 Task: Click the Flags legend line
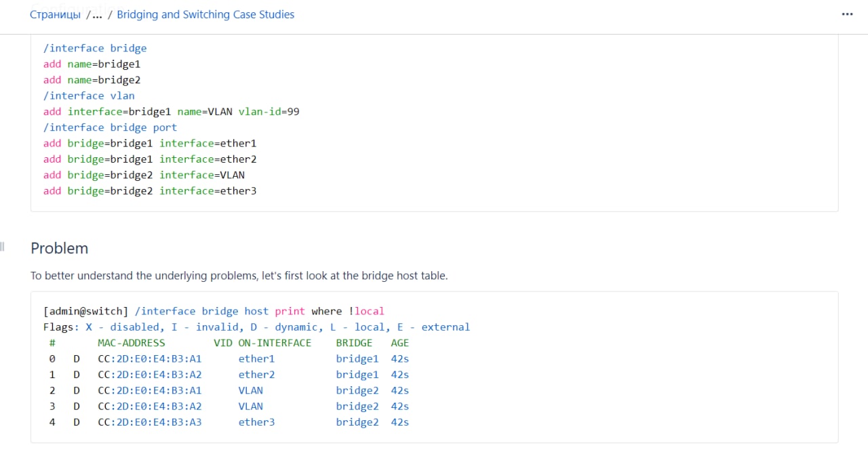coord(256,327)
